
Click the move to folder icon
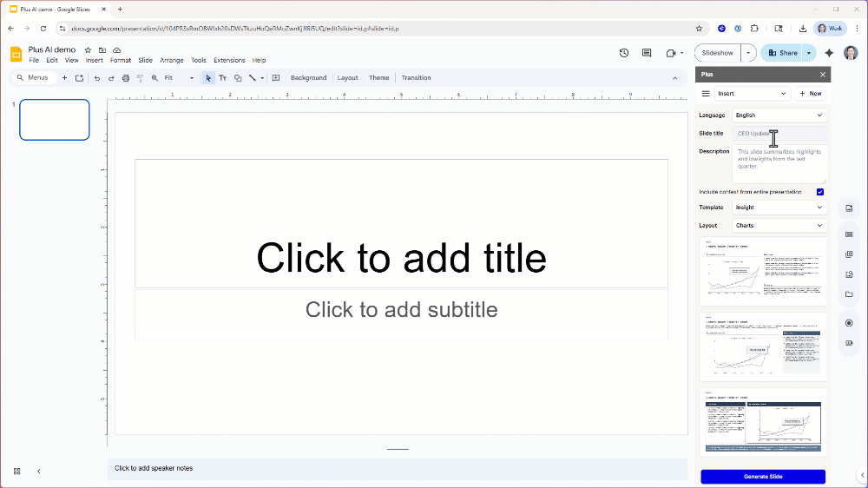(102, 49)
